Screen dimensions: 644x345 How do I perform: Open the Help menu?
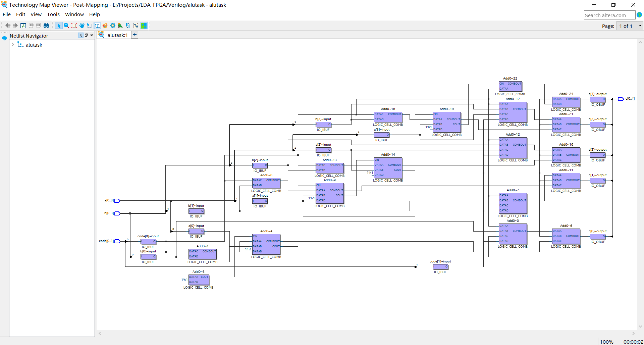[x=94, y=14]
